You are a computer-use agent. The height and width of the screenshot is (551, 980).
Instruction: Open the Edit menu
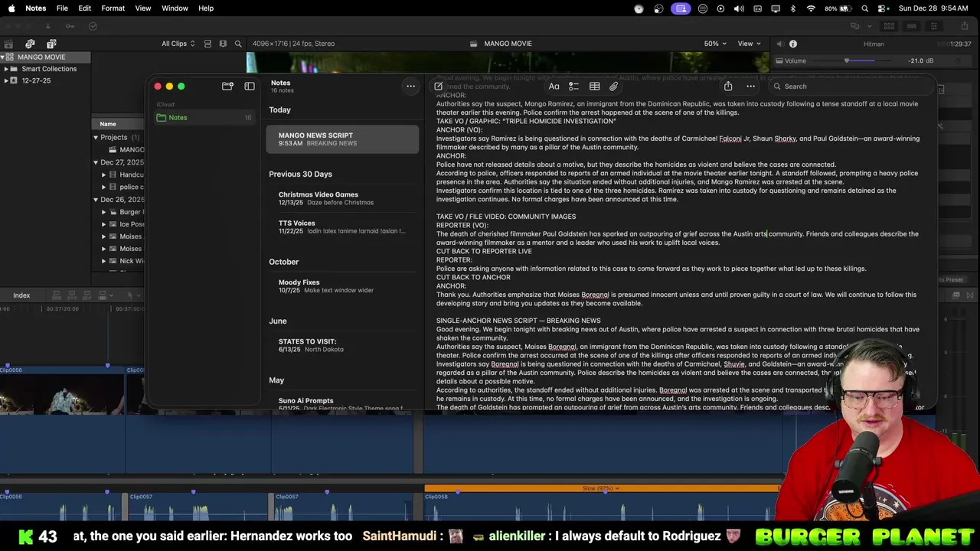(85, 8)
